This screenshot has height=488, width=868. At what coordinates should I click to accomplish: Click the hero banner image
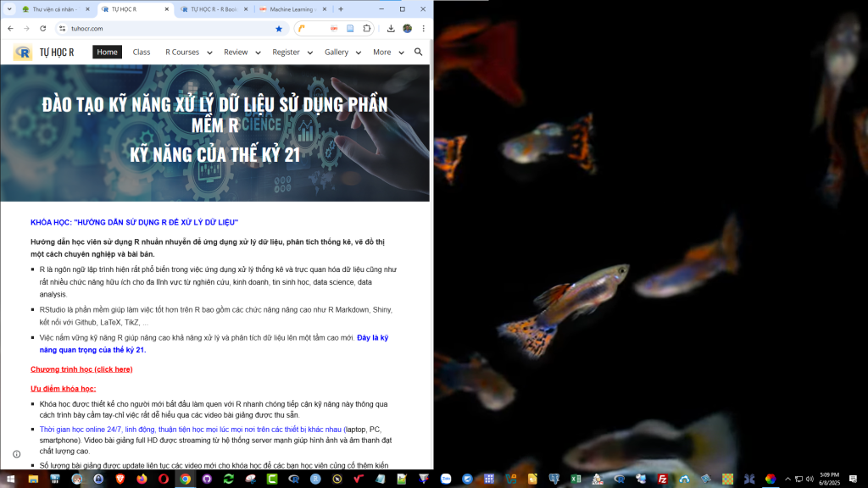(214, 133)
